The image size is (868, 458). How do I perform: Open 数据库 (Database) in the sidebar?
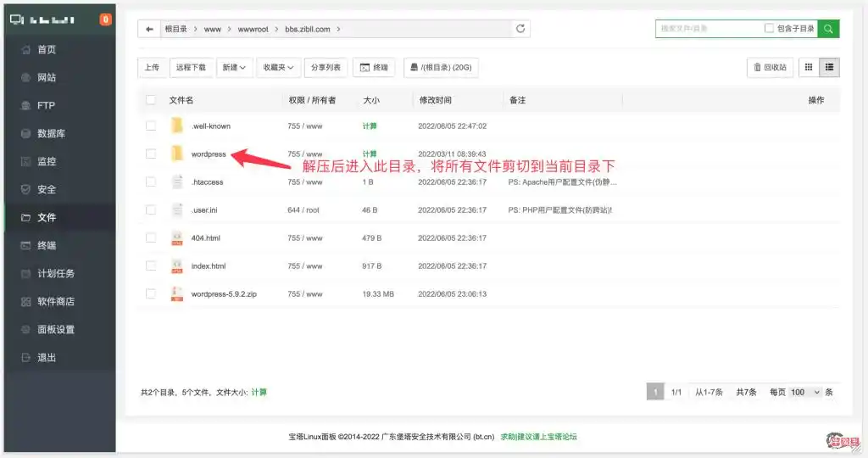[x=51, y=133]
